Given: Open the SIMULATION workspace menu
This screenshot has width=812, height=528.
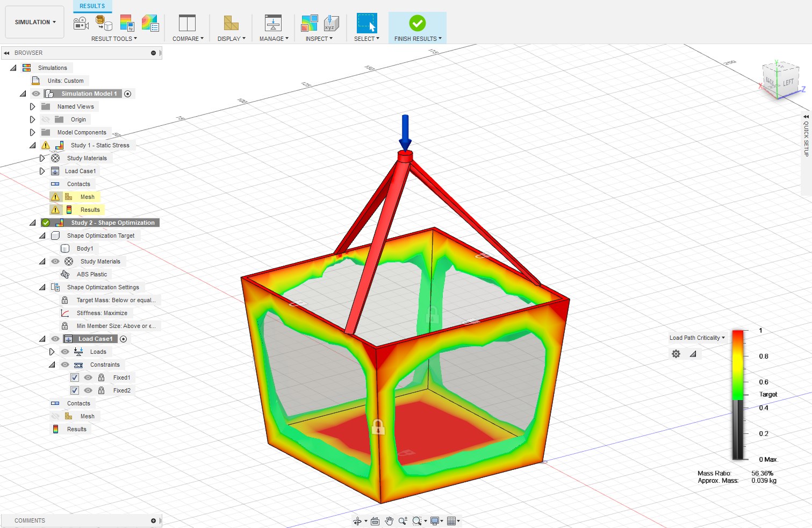Looking at the screenshot, I should (35, 22).
